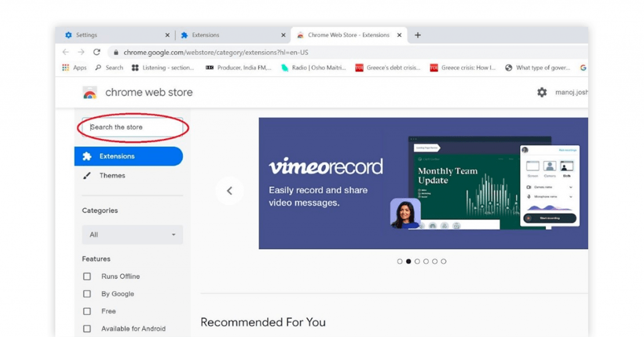
Task: Reload the current page
Action: [96, 52]
